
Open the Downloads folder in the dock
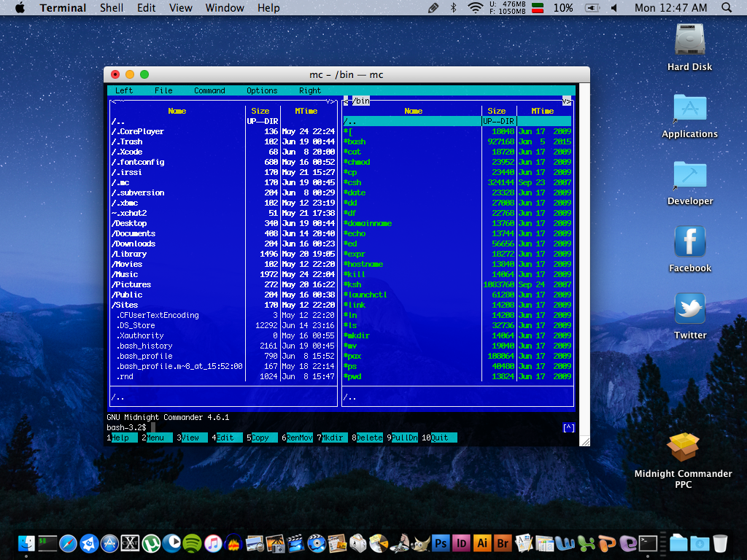pos(700,543)
